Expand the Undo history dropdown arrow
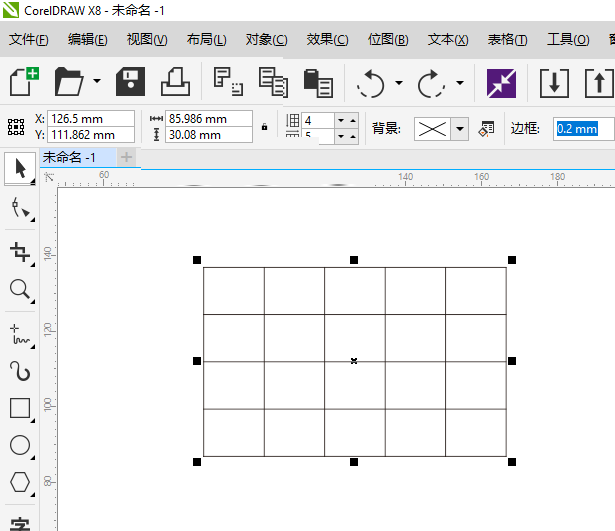 (399, 83)
